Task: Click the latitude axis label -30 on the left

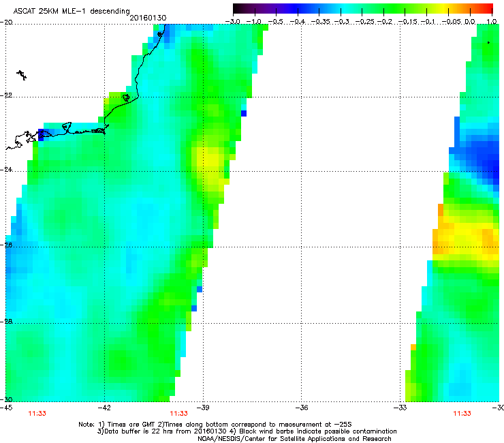Action: [6, 399]
